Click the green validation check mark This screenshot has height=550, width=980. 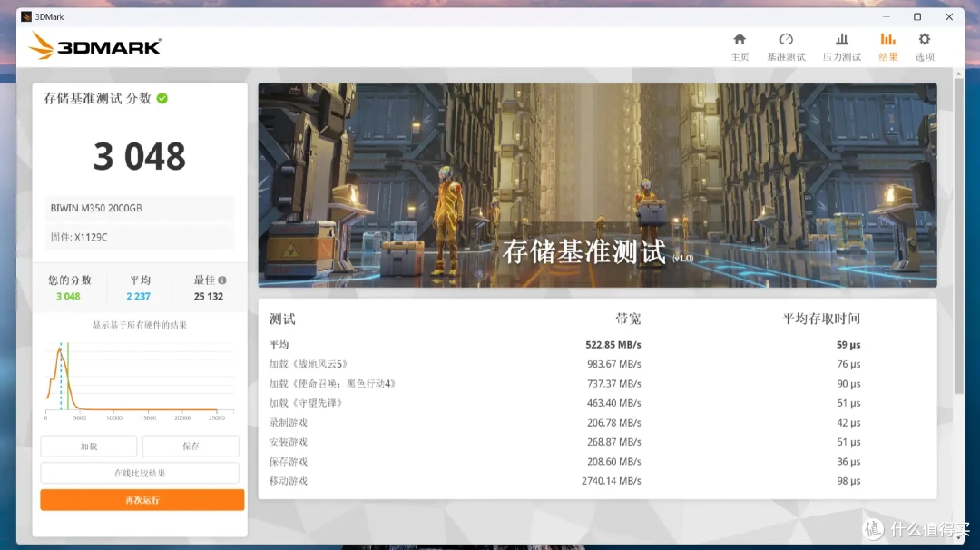point(162,98)
